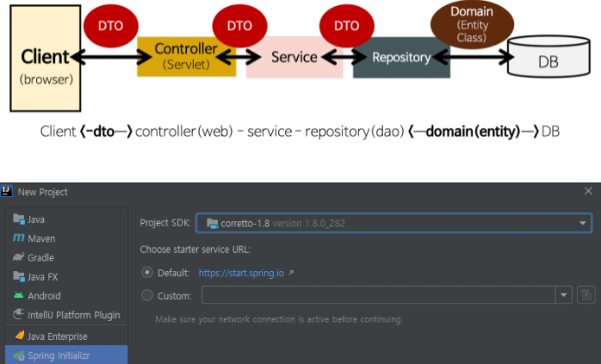
Task: Click the brown Domain (Entity Class) ellipse
Action: pos(472,24)
